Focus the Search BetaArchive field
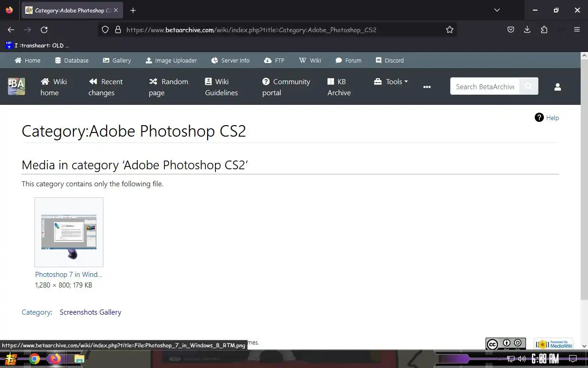This screenshot has width=588, height=368. pos(485,86)
